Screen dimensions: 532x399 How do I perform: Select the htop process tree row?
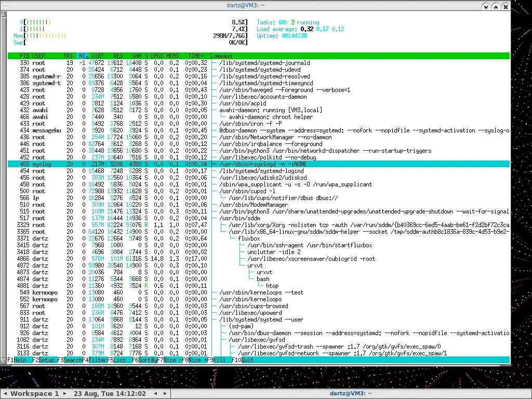pos(259,286)
